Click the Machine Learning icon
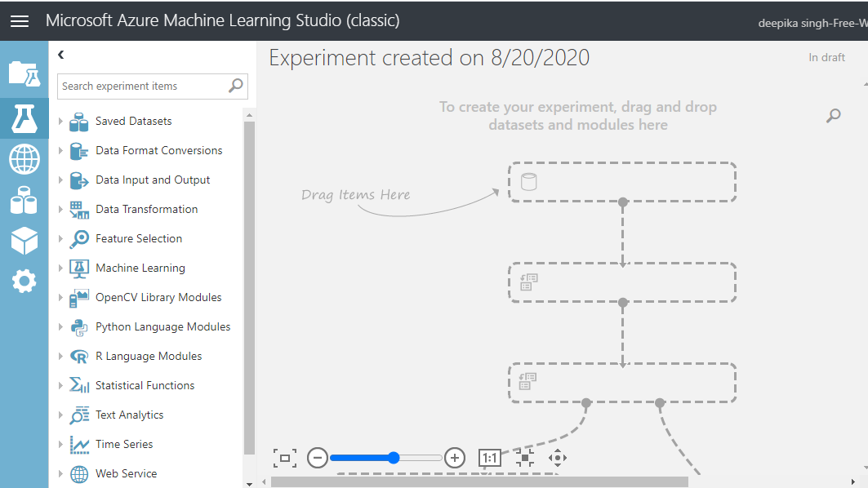 tap(78, 268)
